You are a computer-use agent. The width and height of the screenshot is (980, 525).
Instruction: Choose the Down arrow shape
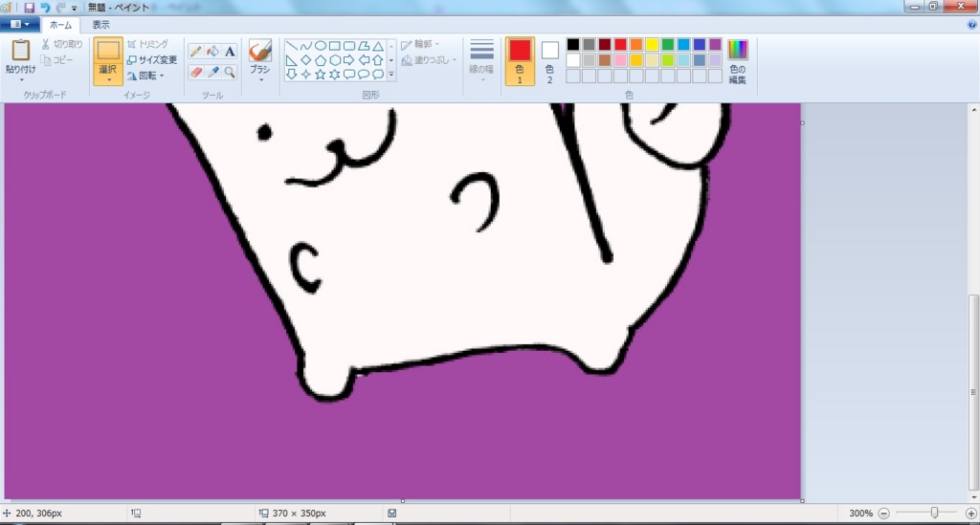point(291,75)
